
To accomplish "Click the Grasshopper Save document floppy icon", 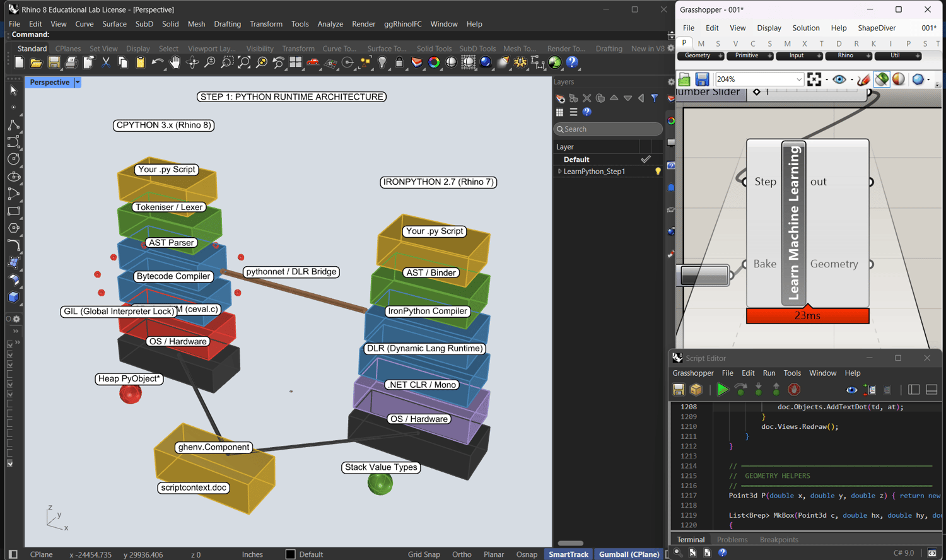I will [x=702, y=79].
